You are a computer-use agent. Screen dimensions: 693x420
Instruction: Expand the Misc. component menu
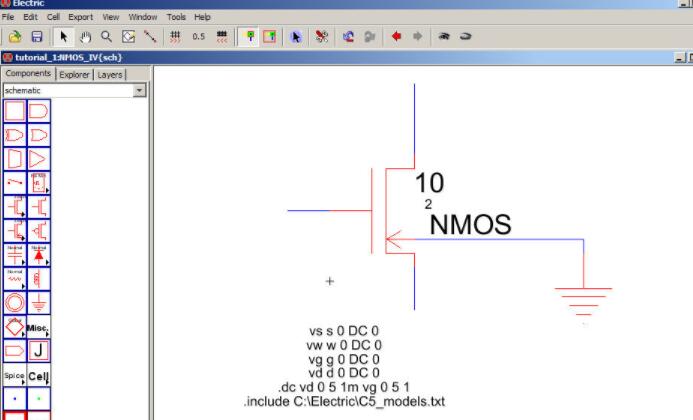tap(39, 327)
